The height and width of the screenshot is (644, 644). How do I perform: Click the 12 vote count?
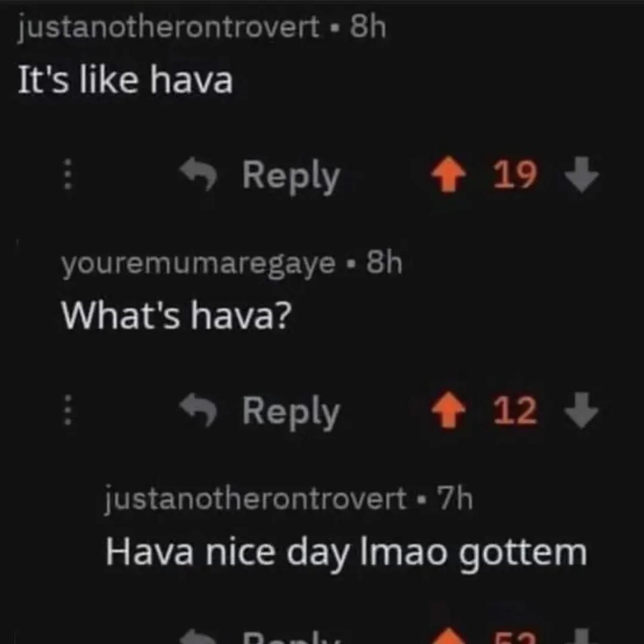point(515,411)
